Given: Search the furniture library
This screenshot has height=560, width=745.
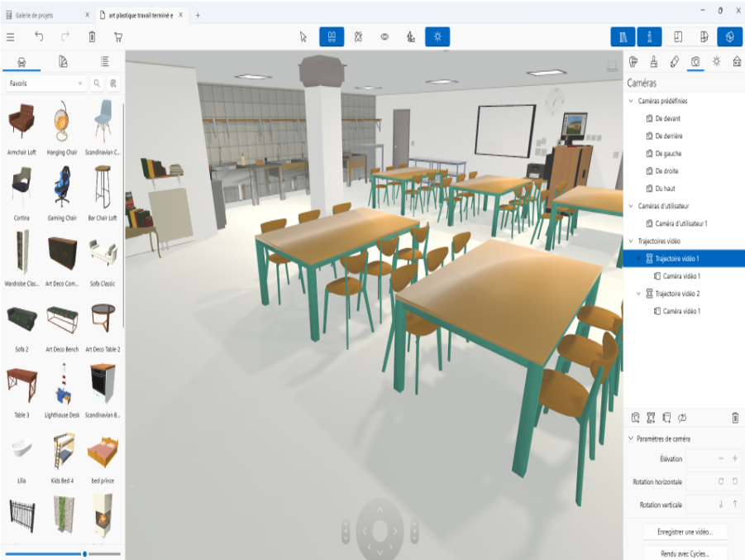Looking at the screenshot, I should point(97,84).
